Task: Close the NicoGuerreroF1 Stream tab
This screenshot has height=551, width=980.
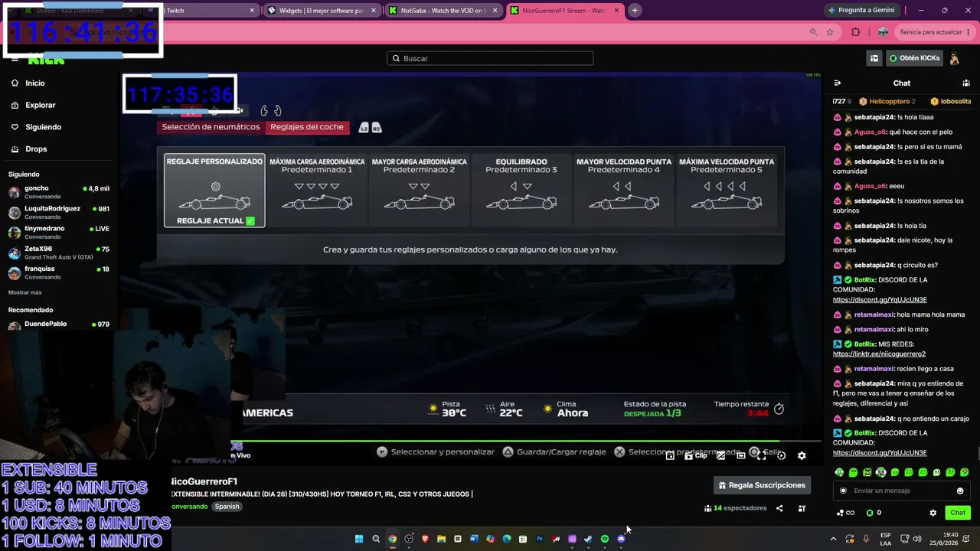Action: (616, 11)
